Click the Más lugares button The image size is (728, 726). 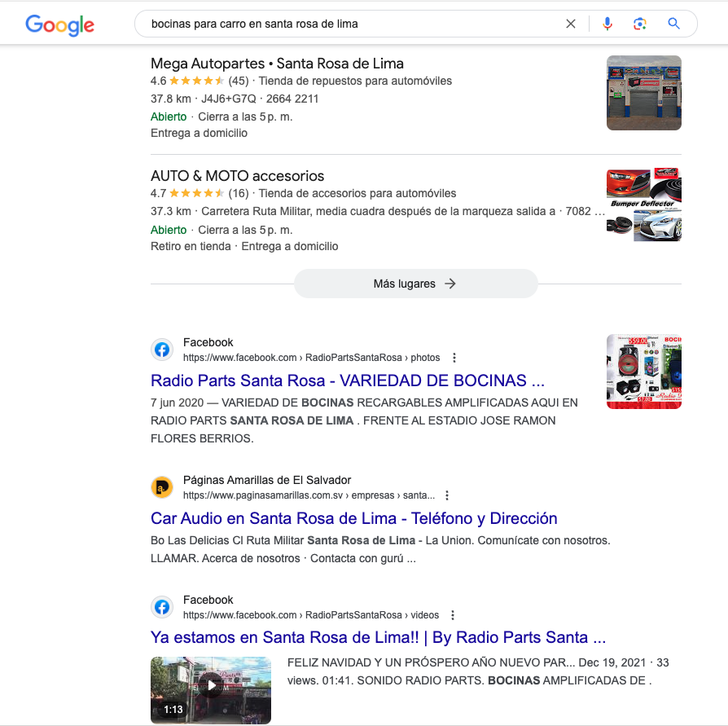[x=415, y=284]
